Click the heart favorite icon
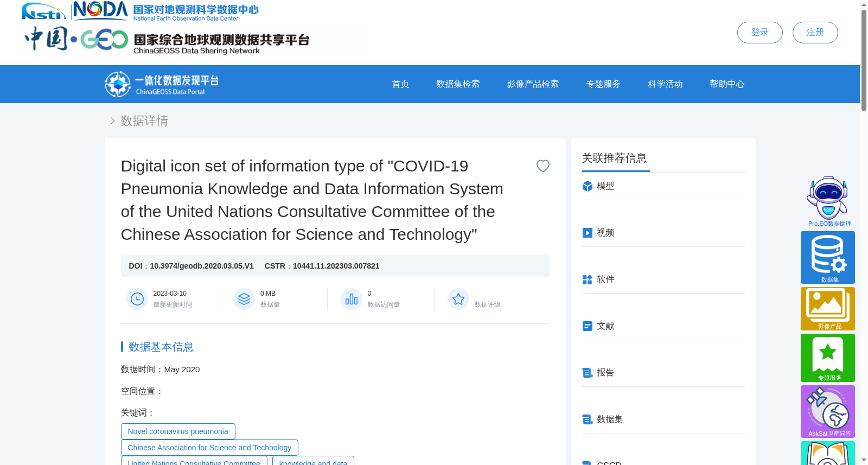The height and width of the screenshot is (465, 868). (542, 166)
